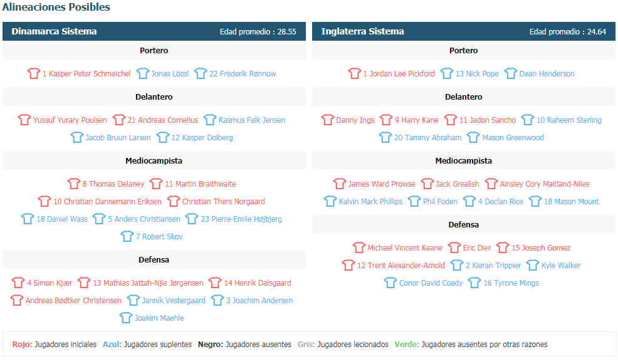Click the blue shirt icon next to Joakim Maehle
Screen dimensions: 618x364
(126, 318)
